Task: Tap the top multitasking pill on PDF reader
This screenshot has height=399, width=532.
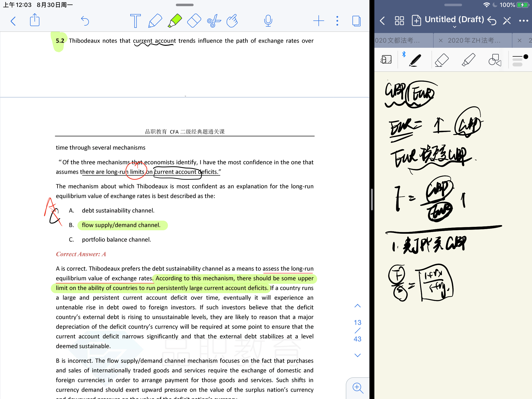Action: (x=185, y=5)
